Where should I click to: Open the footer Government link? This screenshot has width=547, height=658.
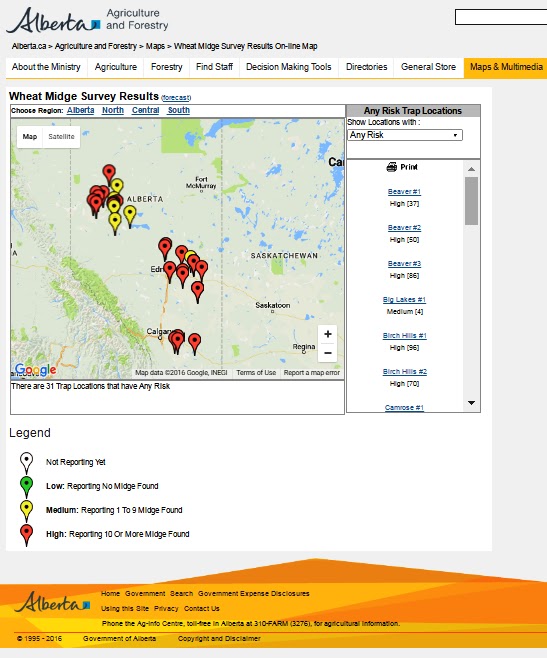145,593
